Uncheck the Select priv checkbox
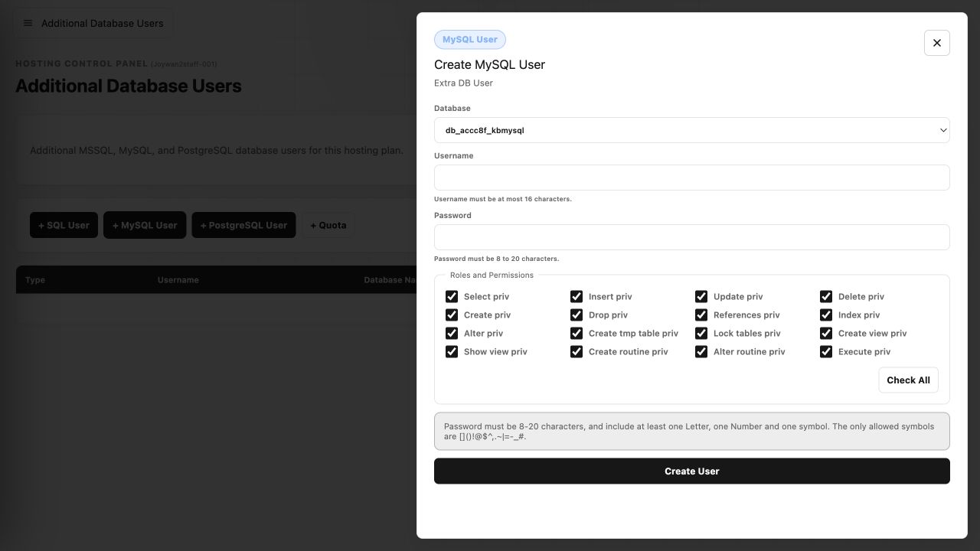Screen dimensions: 980x551 (452, 296)
